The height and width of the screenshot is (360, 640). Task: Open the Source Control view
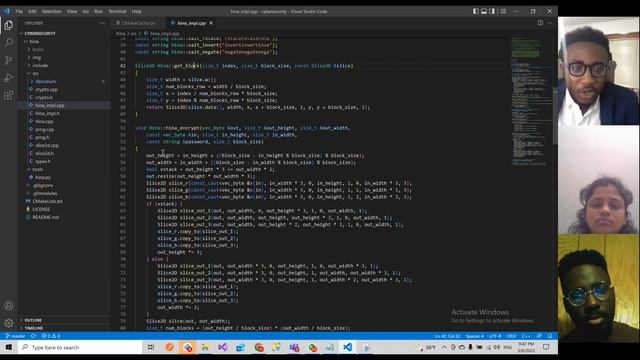click(9, 60)
